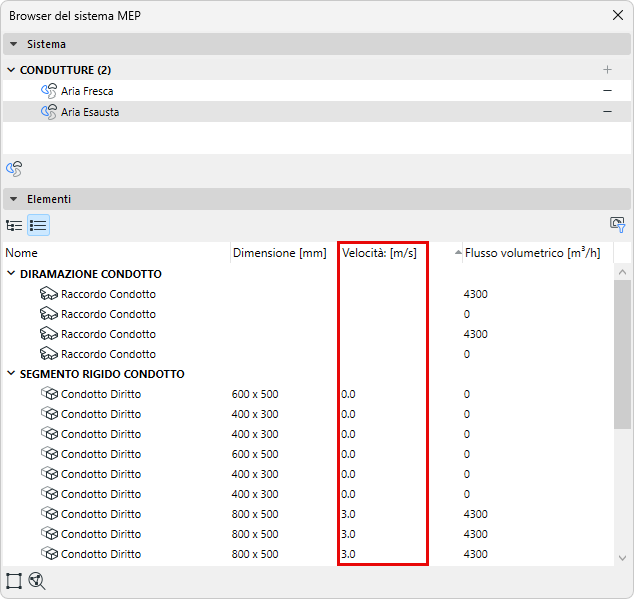Collapse the Sistema panel section
The image size is (634, 599).
click(14, 44)
